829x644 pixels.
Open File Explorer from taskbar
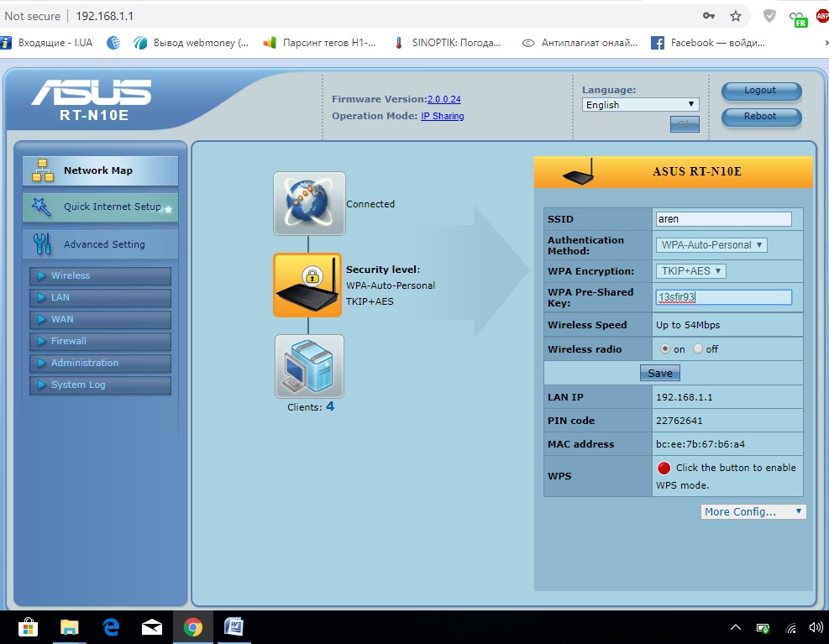pos(69,627)
